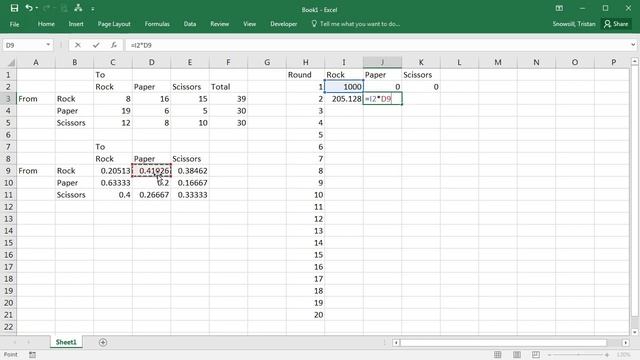The height and width of the screenshot is (360, 640).
Task: Click the Name Box field showing D9
Action: pyautogui.click(x=24, y=45)
